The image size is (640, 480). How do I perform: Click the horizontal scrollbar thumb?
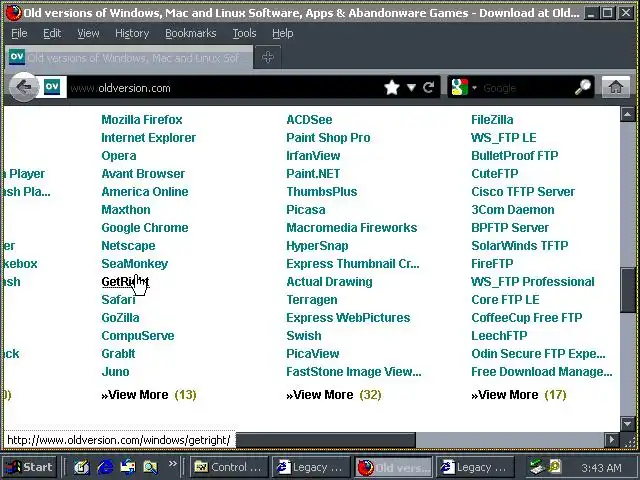(325, 440)
